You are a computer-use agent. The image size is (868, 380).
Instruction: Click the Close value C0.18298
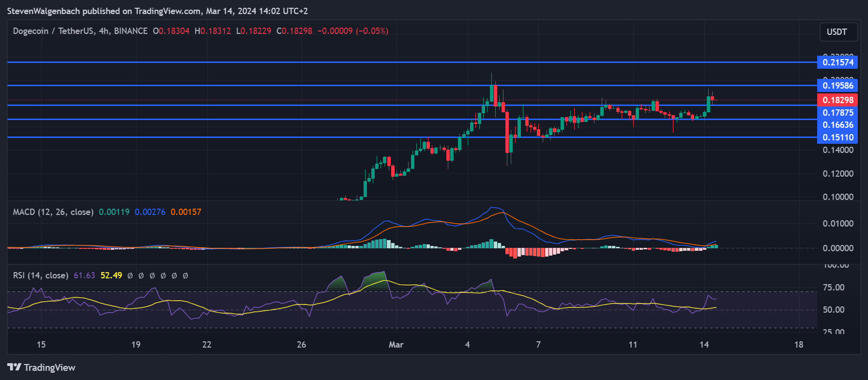[x=294, y=31]
